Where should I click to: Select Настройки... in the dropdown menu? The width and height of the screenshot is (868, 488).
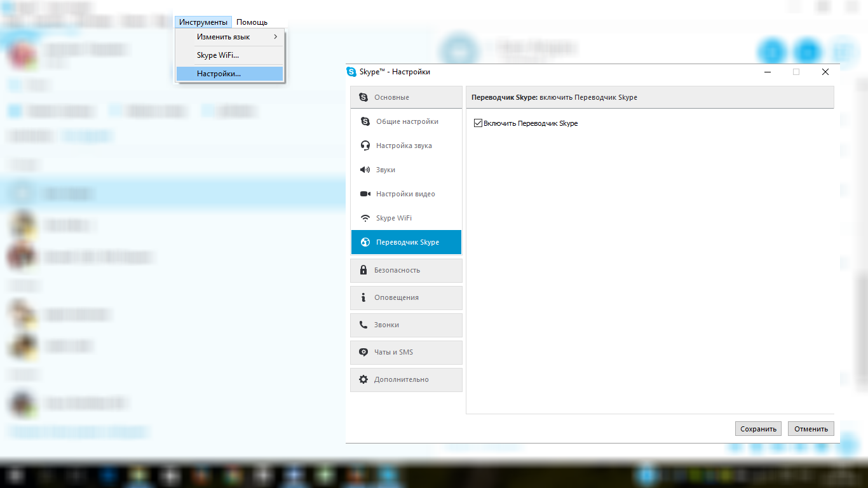click(229, 74)
